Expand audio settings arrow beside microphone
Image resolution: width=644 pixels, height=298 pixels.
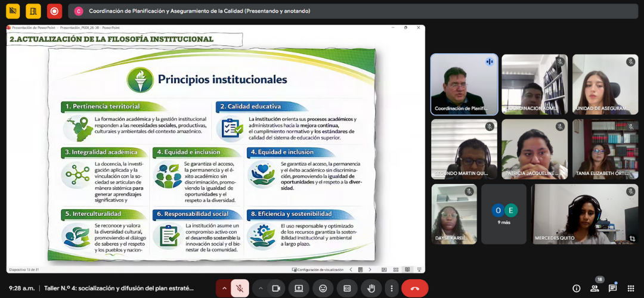[x=225, y=288]
